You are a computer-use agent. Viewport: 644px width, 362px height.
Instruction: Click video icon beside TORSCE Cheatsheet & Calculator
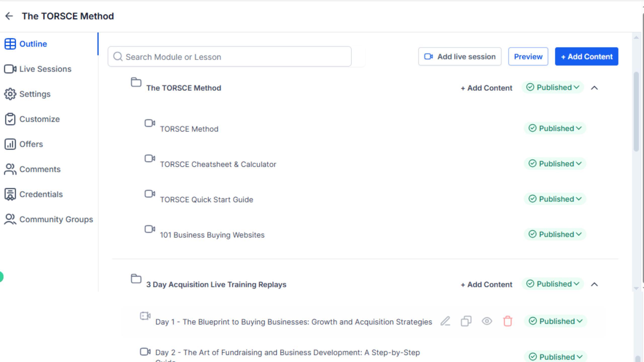pyautogui.click(x=150, y=158)
